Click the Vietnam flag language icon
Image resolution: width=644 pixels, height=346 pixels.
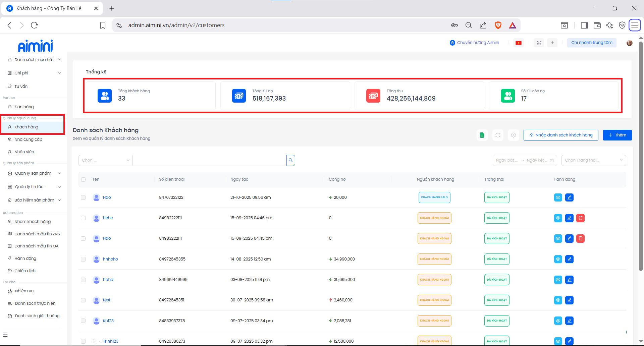click(x=519, y=43)
